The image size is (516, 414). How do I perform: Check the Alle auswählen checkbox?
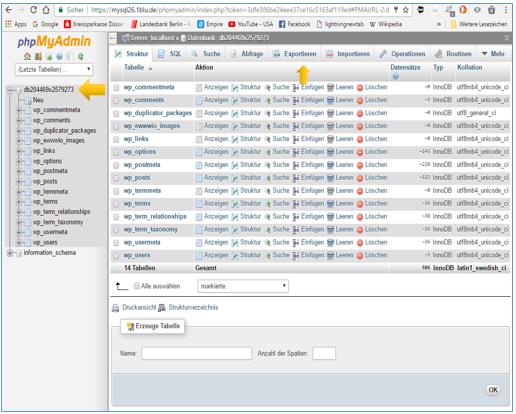pos(136,286)
